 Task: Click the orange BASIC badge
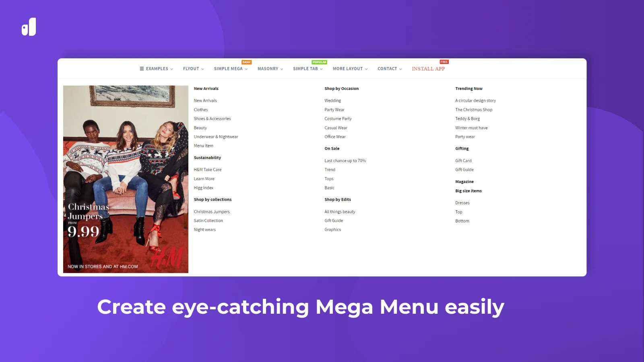point(247,62)
